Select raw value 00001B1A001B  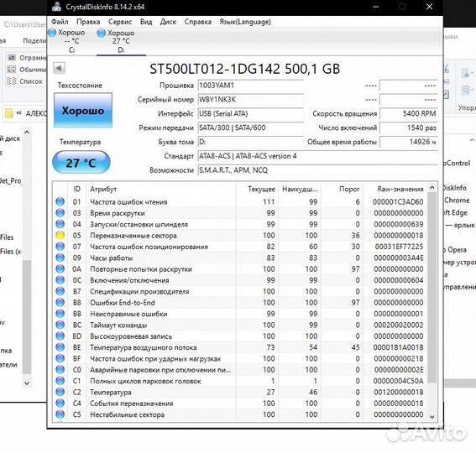click(x=398, y=347)
